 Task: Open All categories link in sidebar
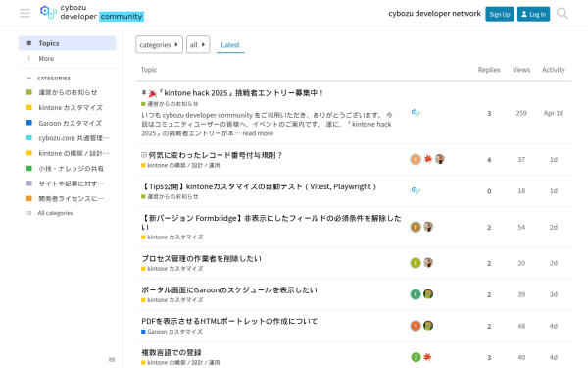(55, 213)
